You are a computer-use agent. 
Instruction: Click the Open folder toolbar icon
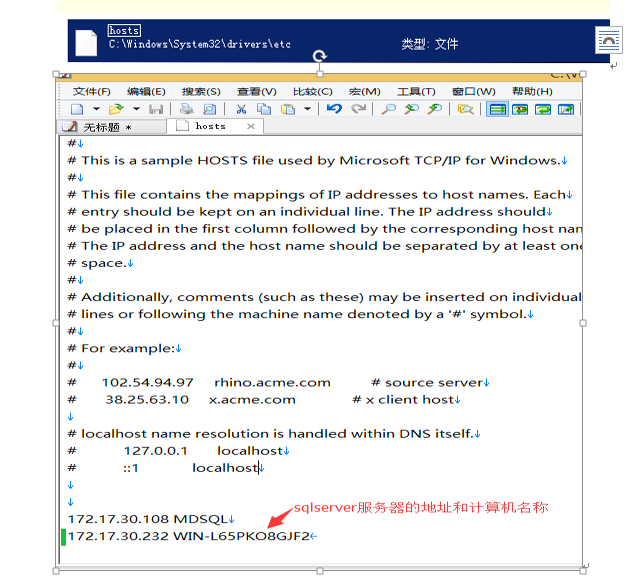pos(115,109)
